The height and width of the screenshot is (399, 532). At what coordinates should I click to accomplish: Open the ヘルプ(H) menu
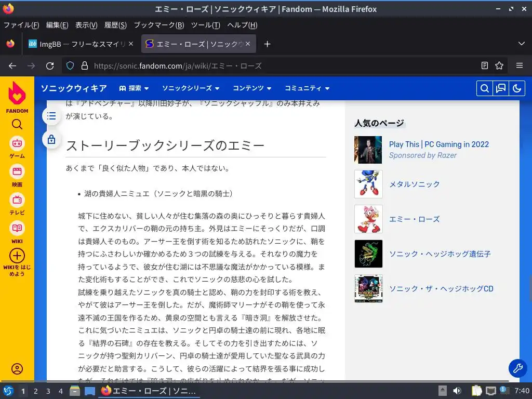(242, 25)
